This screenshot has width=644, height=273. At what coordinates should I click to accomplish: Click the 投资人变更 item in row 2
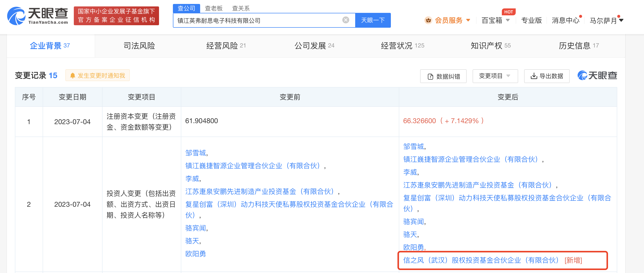(141, 204)
